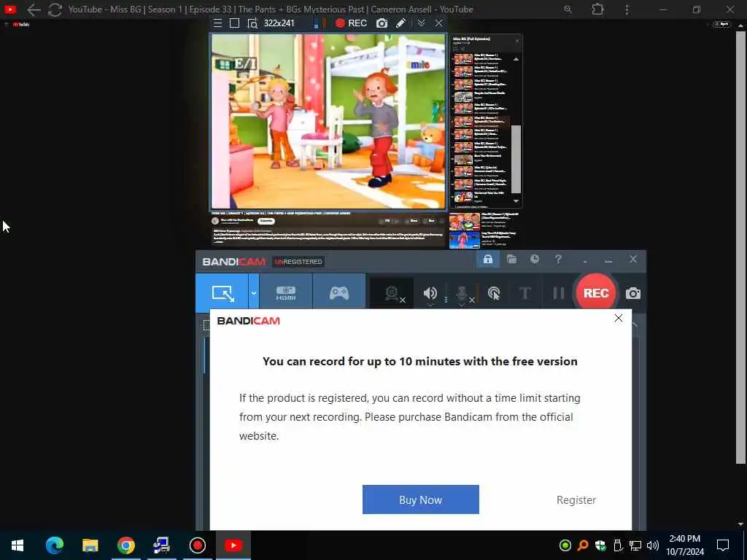
Task: Switch to HDMI device recording mode
Action: [x=286, y=293]
